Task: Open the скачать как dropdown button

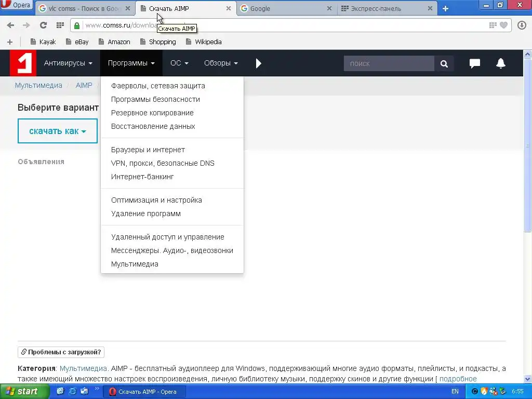Action: coord(58,131)
